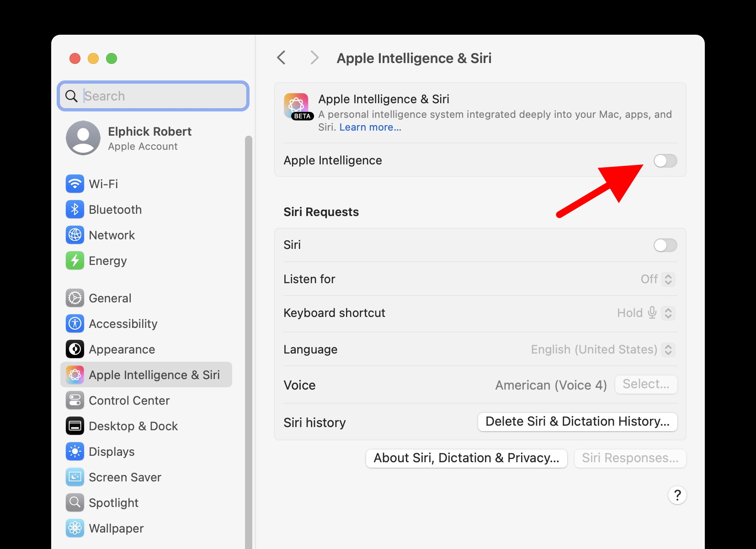This screenshot has height=549, width=756.
Task: Click the yellow minimize window button
Action: point(93,58)
